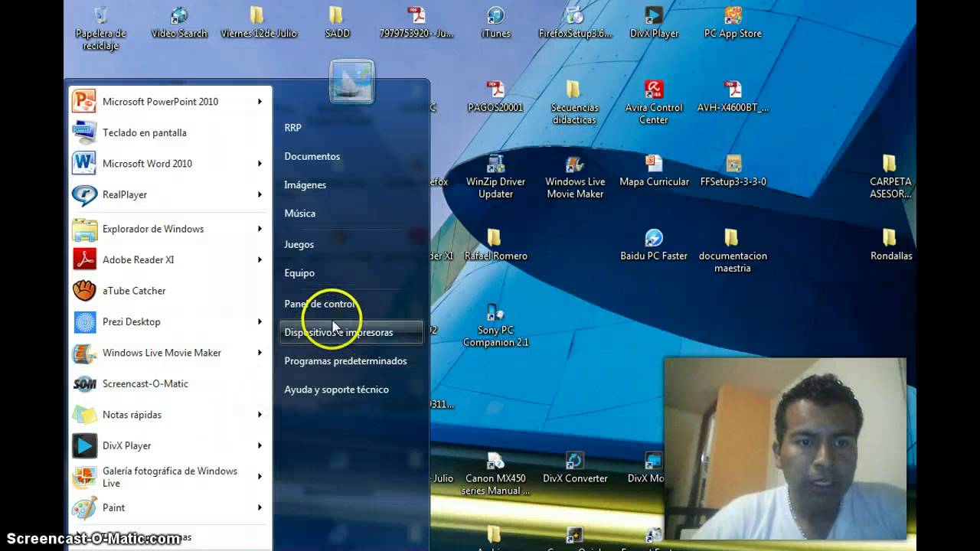This screenshot has height=551, width=980.
Task: Open Prezi Desktop icon
Action: [84, 321]
